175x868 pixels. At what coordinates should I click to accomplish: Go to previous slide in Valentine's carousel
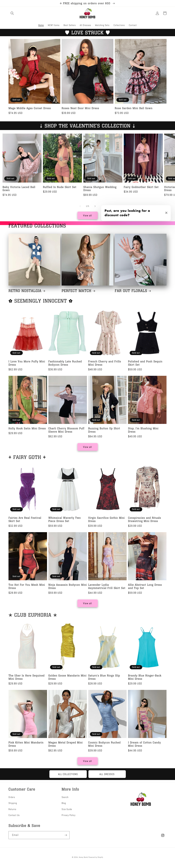(x=80, y=206)
